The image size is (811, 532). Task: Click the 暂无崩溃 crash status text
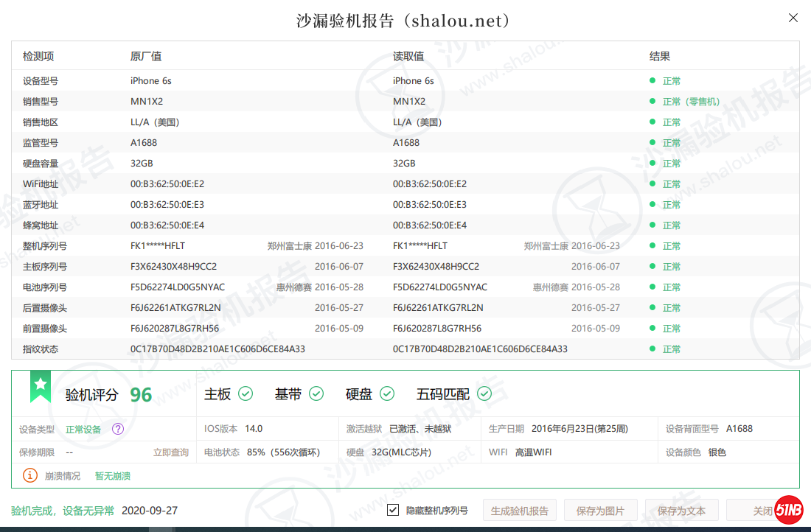click(112, 476)
